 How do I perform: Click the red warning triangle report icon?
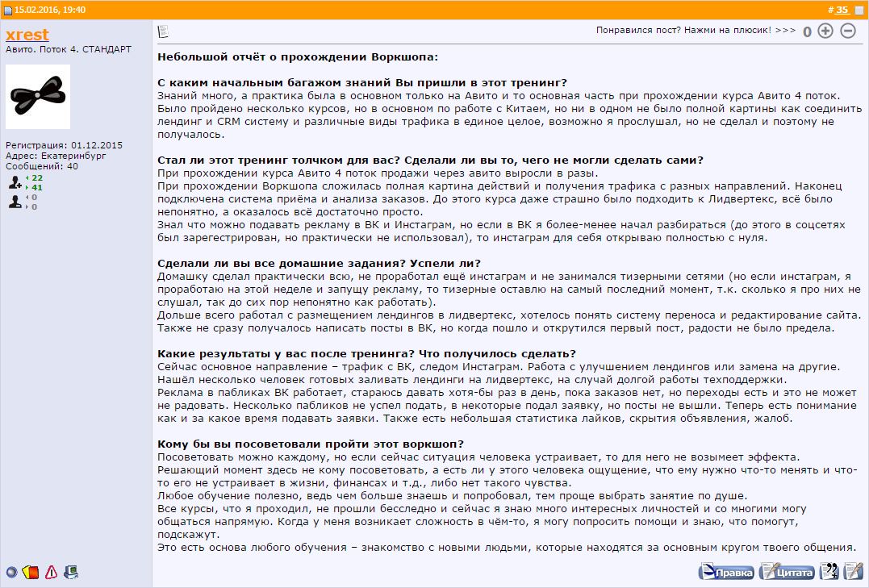[51, 572]
